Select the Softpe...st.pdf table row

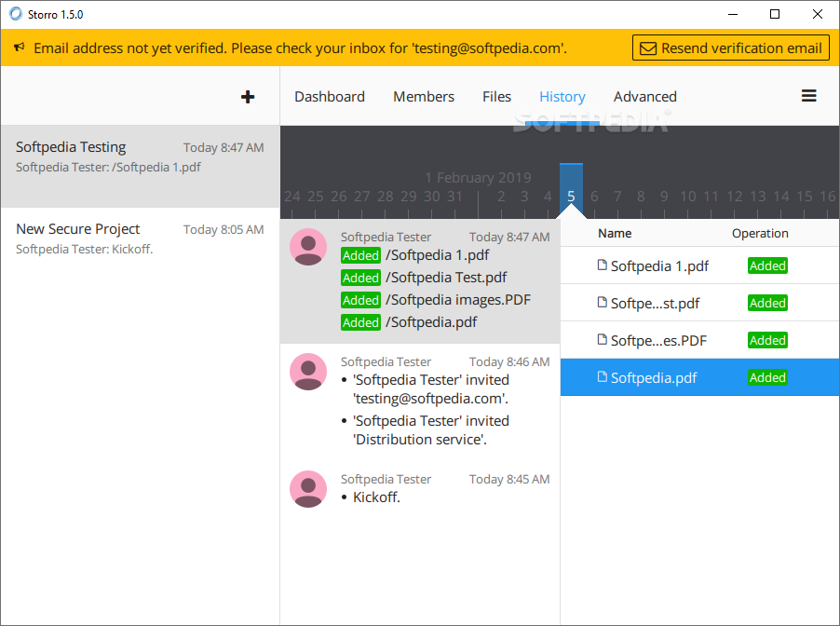(699, 303)
